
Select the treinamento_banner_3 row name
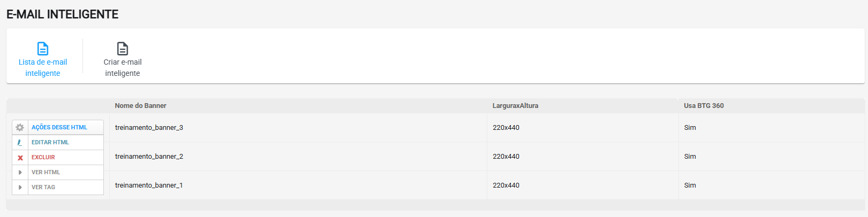tap(149, 128)
